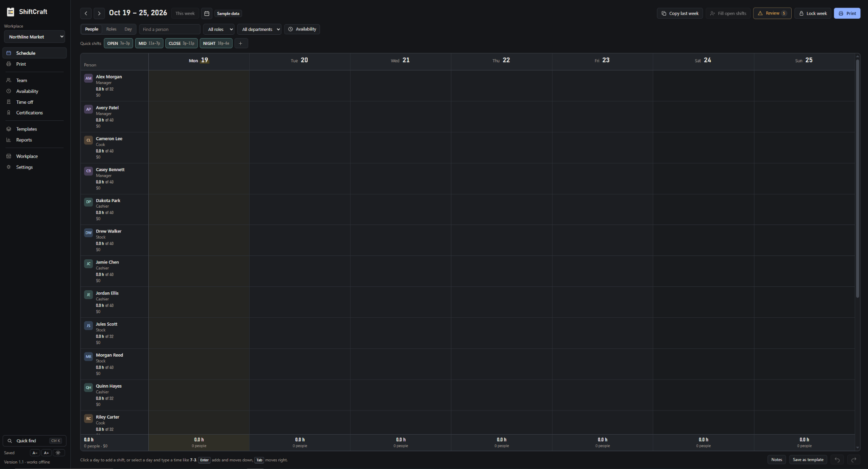868x469 pixels.
Task: Open Quick find search box
Action: click(34, 441)
